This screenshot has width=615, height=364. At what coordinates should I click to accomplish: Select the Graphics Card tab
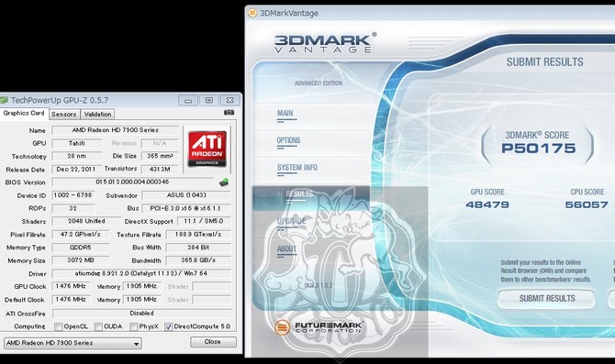point(24,114)
